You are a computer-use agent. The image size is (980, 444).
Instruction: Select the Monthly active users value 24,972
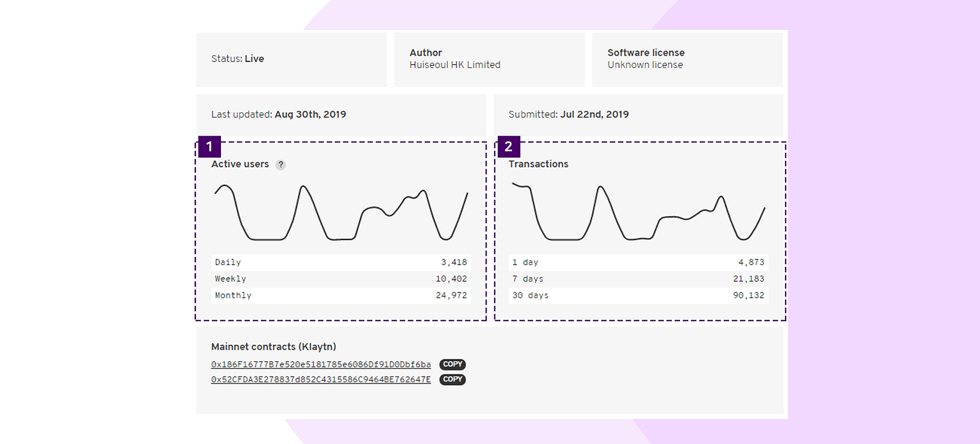click(451, 296)
